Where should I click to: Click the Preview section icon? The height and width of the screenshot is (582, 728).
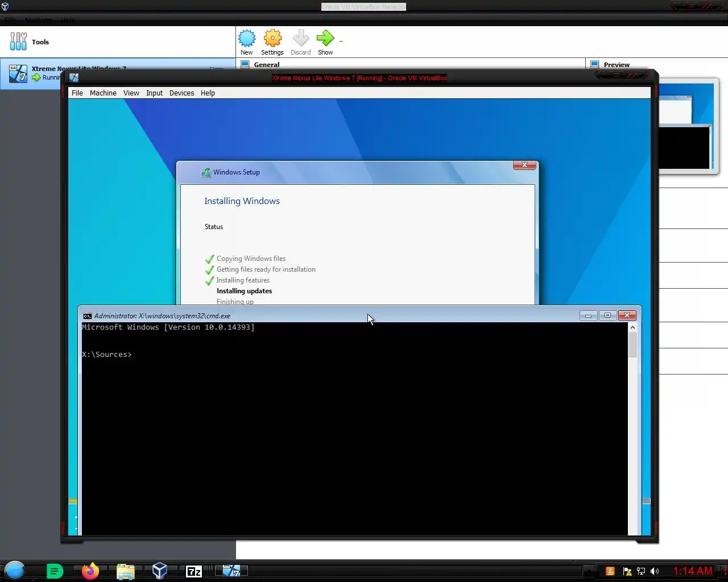pos(595,64)
